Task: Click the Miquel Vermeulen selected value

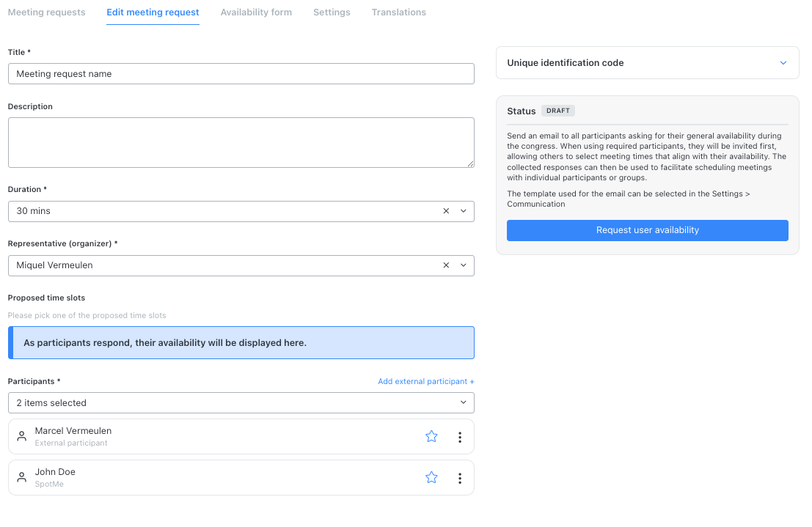Action: [x=54, y=265]
